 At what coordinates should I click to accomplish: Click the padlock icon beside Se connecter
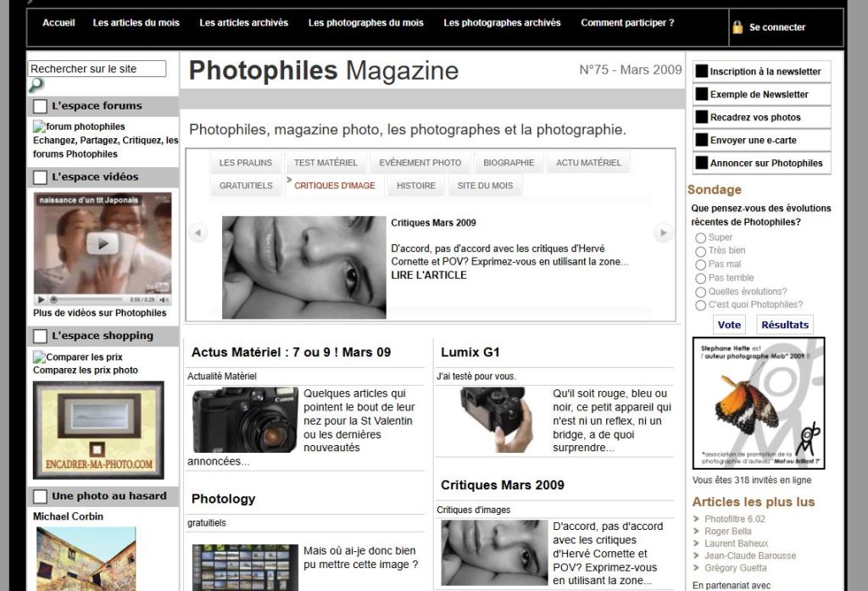point(737,27)
